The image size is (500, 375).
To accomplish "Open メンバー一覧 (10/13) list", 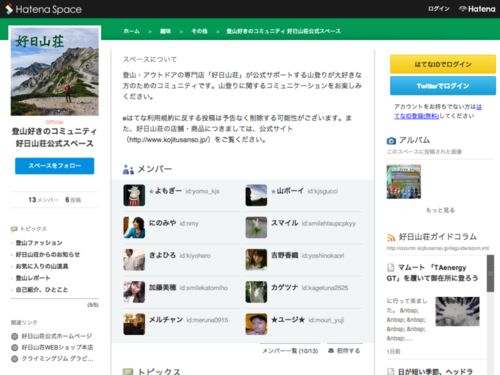I will [290, 351].
